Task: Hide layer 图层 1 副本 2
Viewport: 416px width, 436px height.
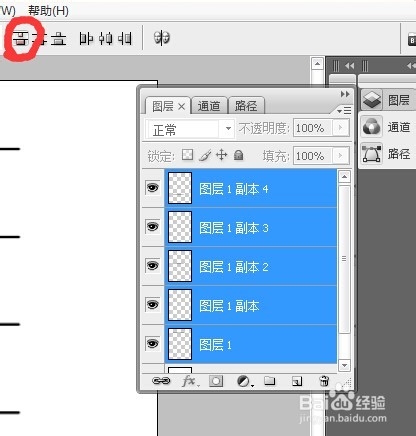Action: [x=153, y=266]
